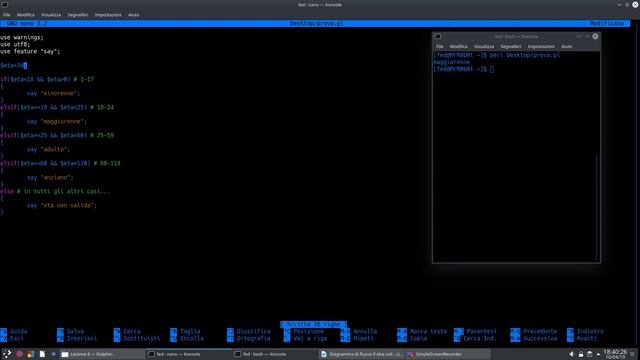Viewport: 640px width, 360px height.
Task: Open the Visualizza menu in the nano Konsole window
Action: point(51,15)
